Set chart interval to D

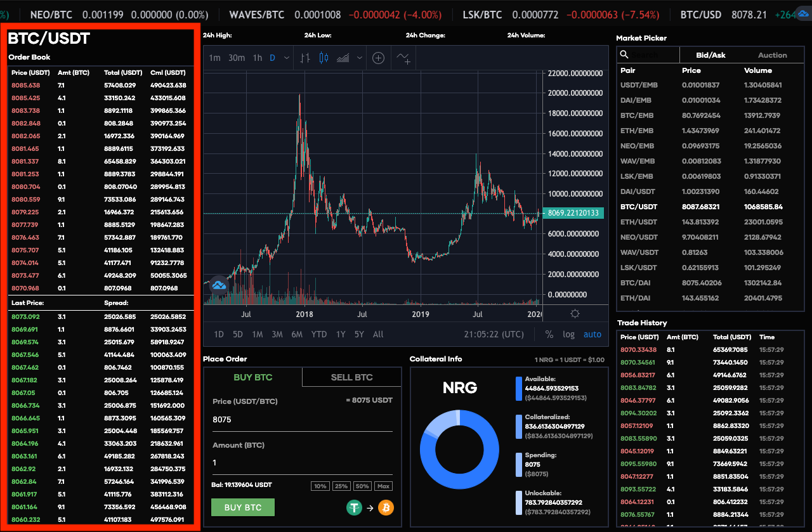pyautogui.click(x=273, y=58)
